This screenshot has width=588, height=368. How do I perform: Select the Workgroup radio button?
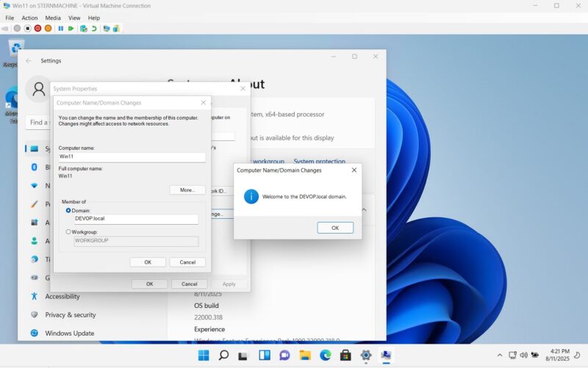pyautogui.click(x=68, y=232)
